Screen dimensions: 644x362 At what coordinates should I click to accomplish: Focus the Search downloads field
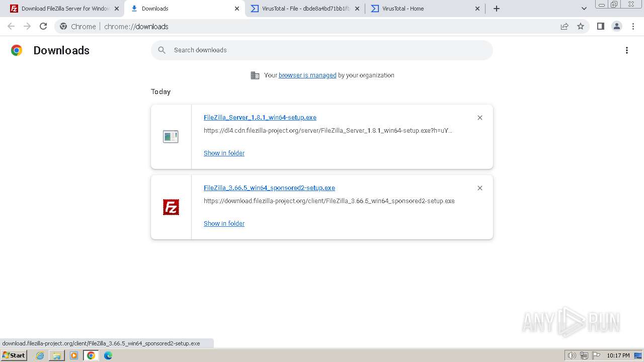tap(322, 50)
